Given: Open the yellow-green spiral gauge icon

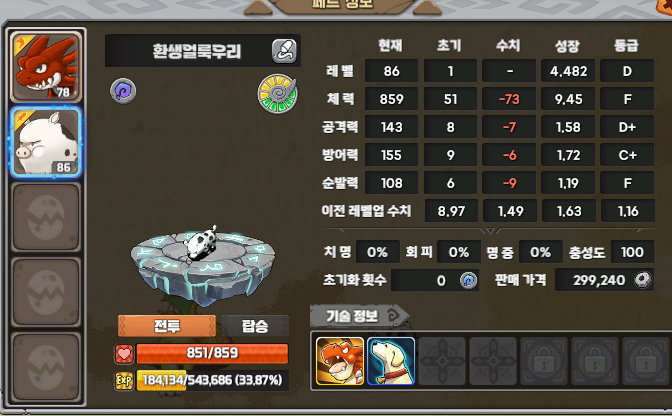Looking at the screenshot, I should tap(277, 93).
